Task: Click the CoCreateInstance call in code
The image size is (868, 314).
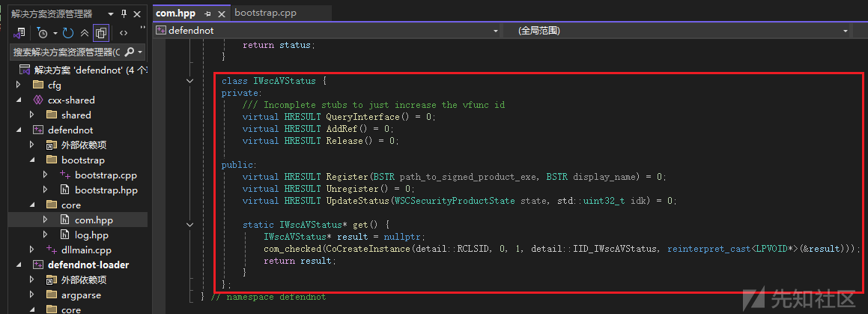Action: pos(368,250)
